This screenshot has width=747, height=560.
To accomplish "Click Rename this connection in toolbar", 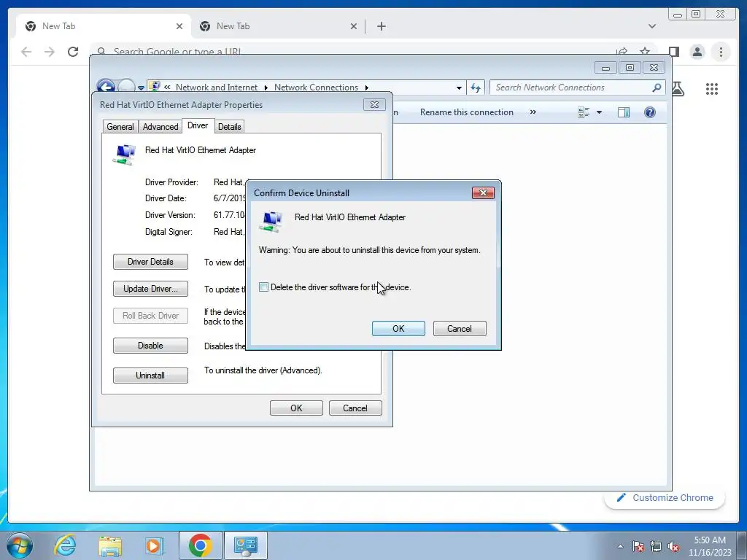I will (x=466, y=112).
